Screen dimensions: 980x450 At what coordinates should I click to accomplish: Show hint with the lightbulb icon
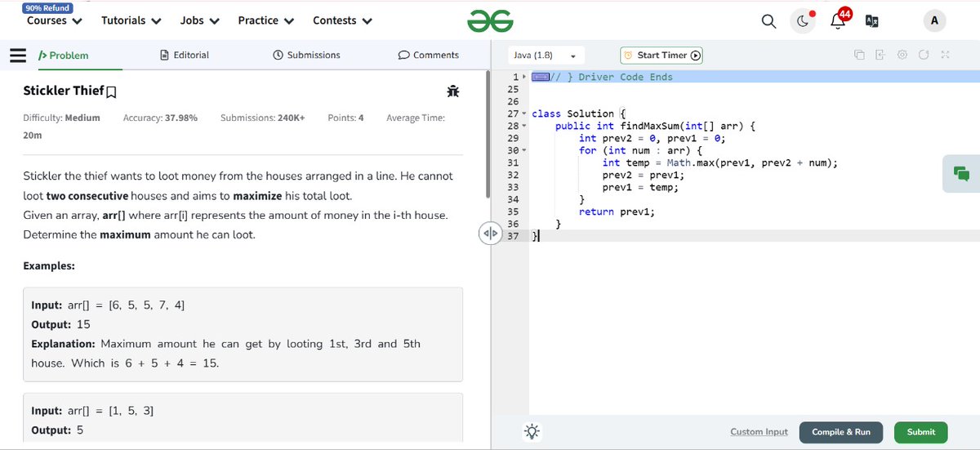532,431
